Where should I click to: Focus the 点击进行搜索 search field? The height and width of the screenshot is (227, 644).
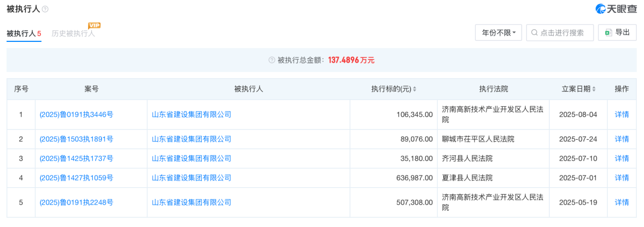(x=560, y=33)
